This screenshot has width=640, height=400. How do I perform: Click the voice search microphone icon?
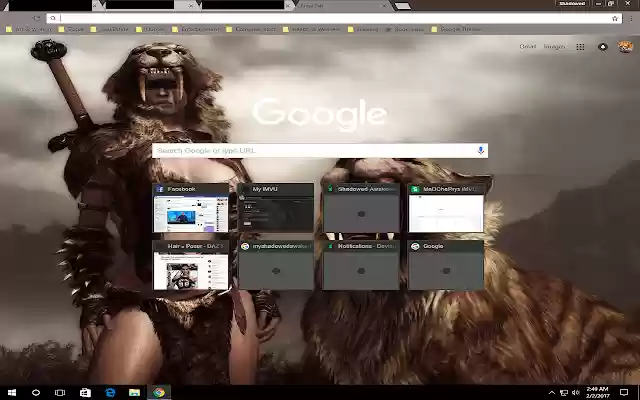coord(480,150)
